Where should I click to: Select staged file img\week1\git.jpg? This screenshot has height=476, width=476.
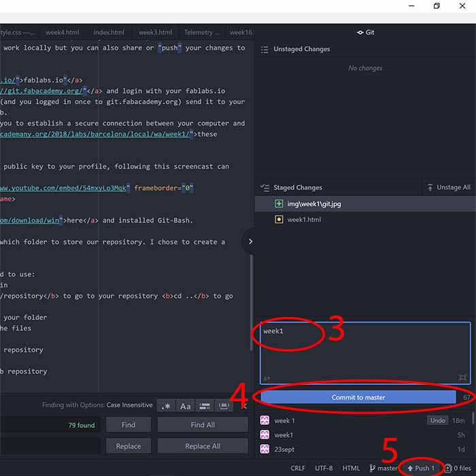(366, 203)
